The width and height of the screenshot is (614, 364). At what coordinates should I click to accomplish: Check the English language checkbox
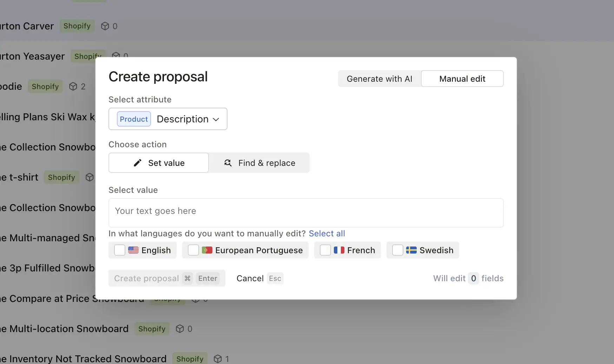click(120, 250)
